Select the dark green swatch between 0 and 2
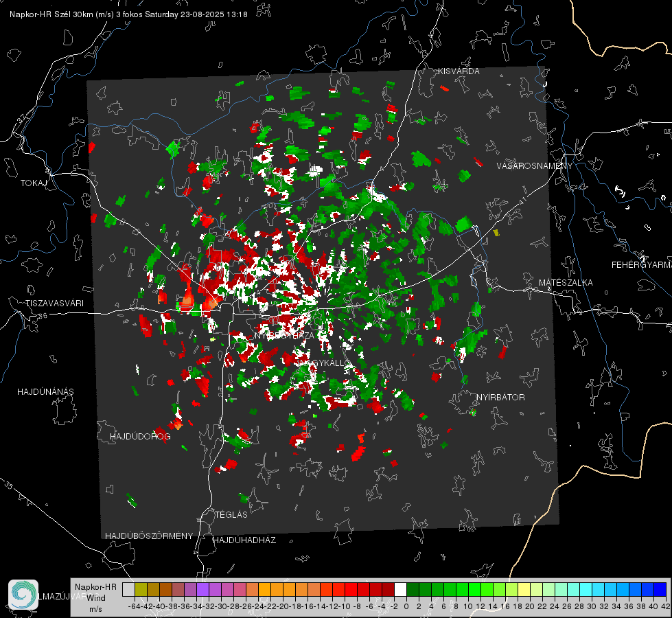The width and height of the screenshot is (672, 618). [x=413, y=589]
